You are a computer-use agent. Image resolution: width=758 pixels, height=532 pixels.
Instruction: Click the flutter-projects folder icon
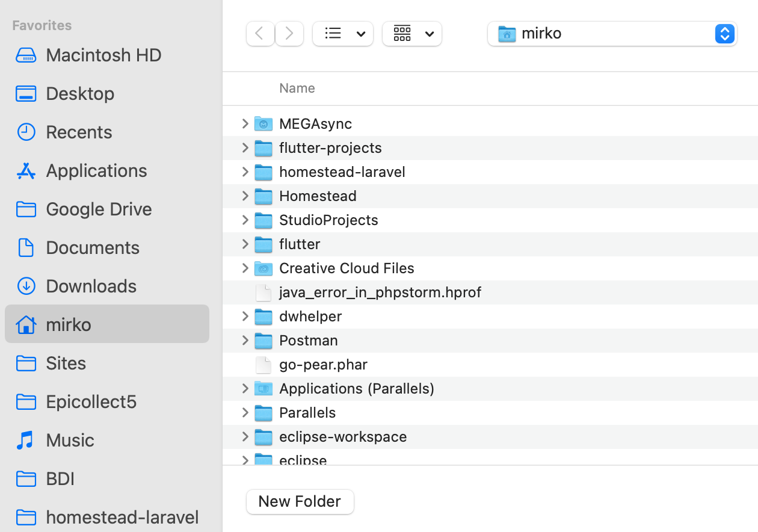tap(263, 148)
